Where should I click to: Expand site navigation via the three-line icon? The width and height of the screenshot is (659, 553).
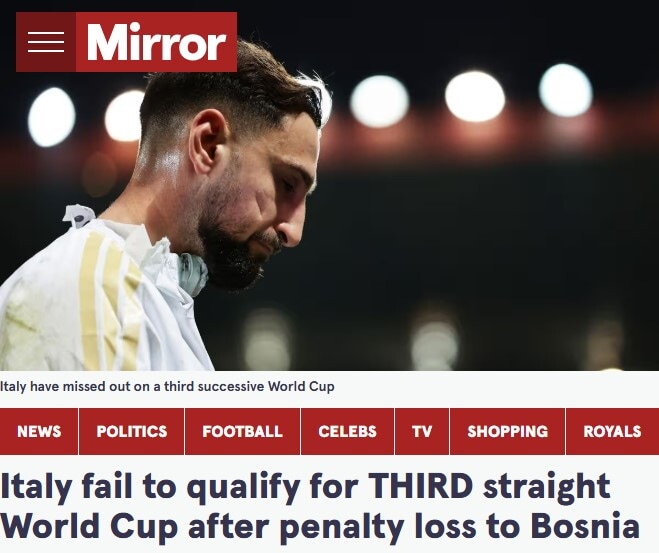coord(46,42)
